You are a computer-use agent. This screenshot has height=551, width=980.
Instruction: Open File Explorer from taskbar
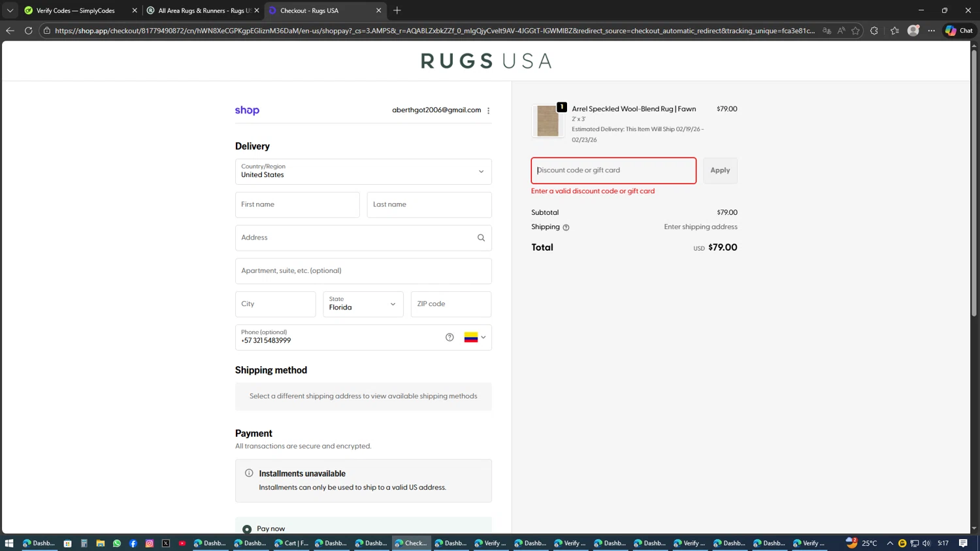(x=100, y=543)
